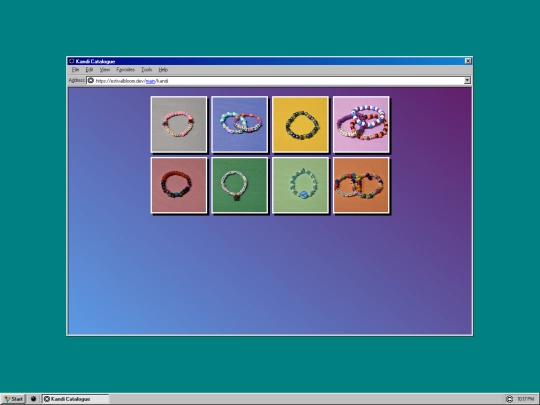The image size is (540, 405).
Task: Close the Kandi Catalogue window
Action: point(468,61)
